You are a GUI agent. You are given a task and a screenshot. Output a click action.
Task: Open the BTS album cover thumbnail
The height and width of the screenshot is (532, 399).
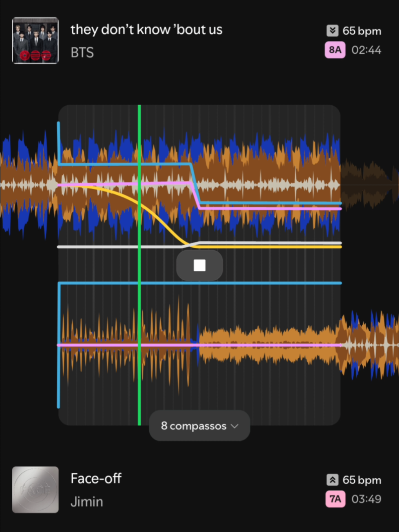(35, 40)
